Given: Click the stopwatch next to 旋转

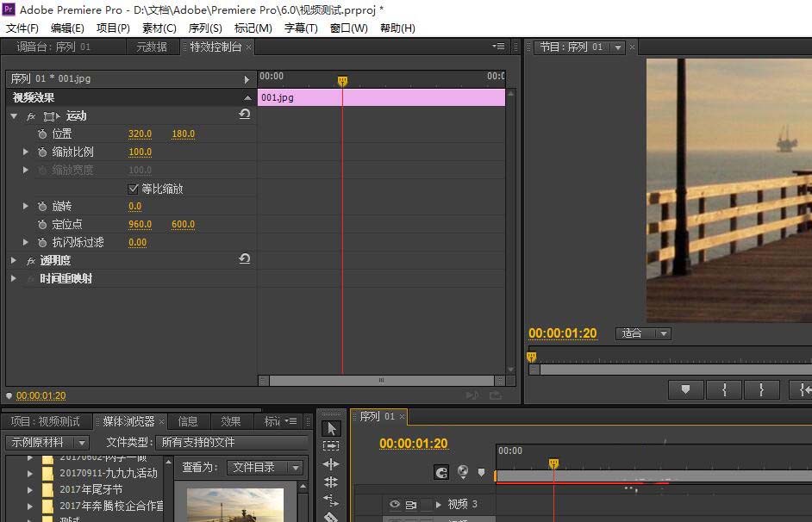Looking at the screenshot, I should click(42, 206).
